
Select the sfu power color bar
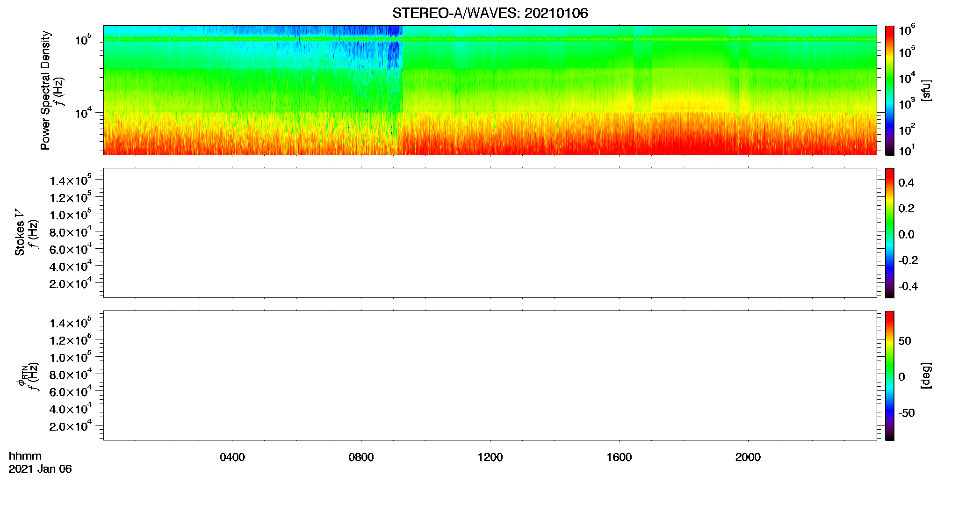pyautogui.click(x=890, y=90)
